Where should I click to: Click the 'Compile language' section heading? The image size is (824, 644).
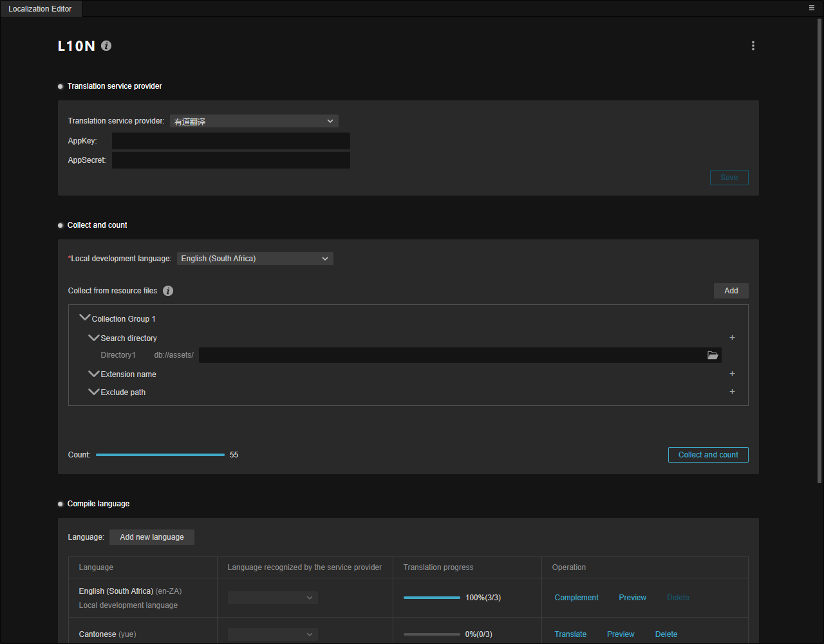pos(98,504)
